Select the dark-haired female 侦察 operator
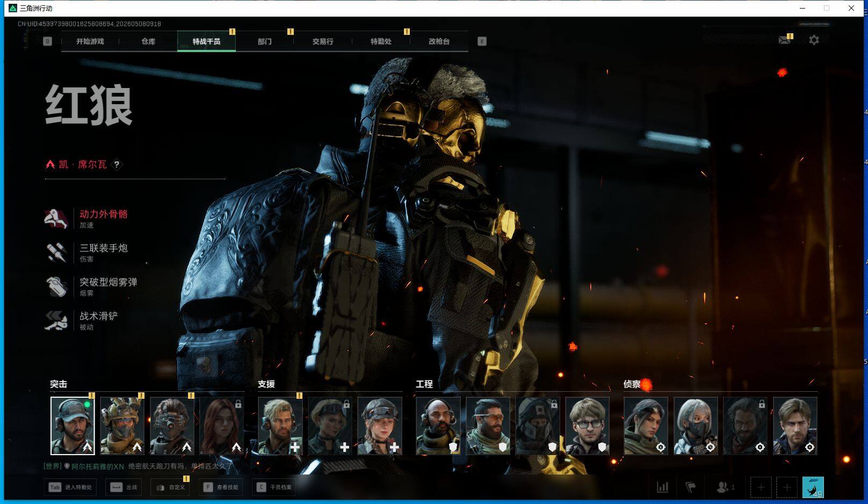868x504 pixels. pyautogui.click(x=646, y=426)
